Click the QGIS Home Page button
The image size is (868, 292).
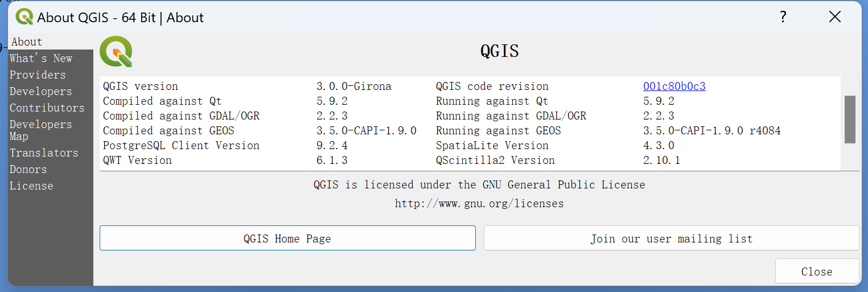287,238
